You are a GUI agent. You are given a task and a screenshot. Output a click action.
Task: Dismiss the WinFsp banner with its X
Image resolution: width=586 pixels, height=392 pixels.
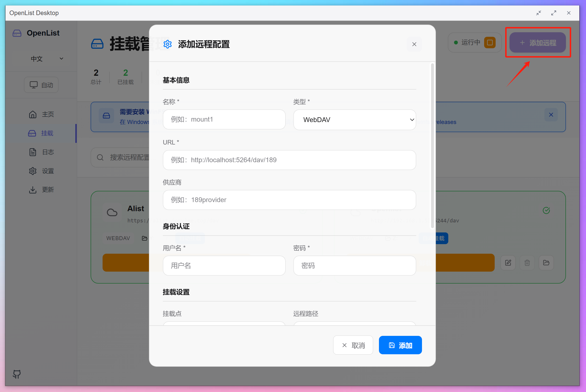click(x=551, y=114)
